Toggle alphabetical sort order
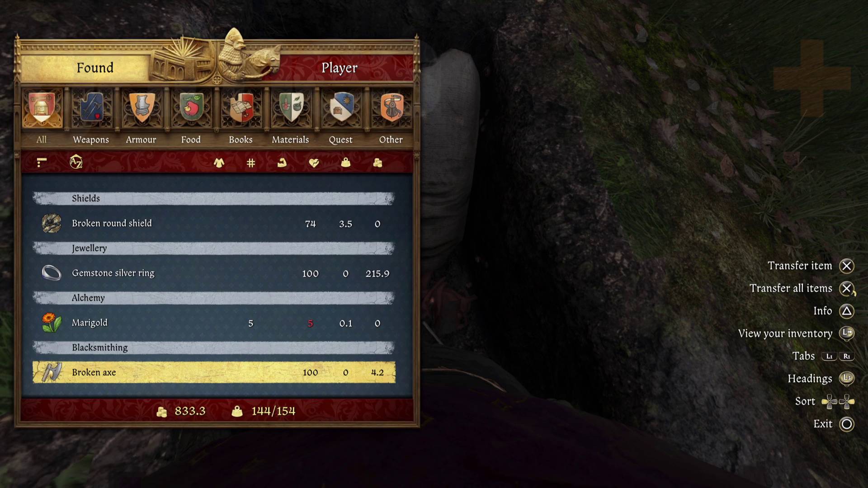The width and height of the screenshot is (868, 488). [75, 162]
